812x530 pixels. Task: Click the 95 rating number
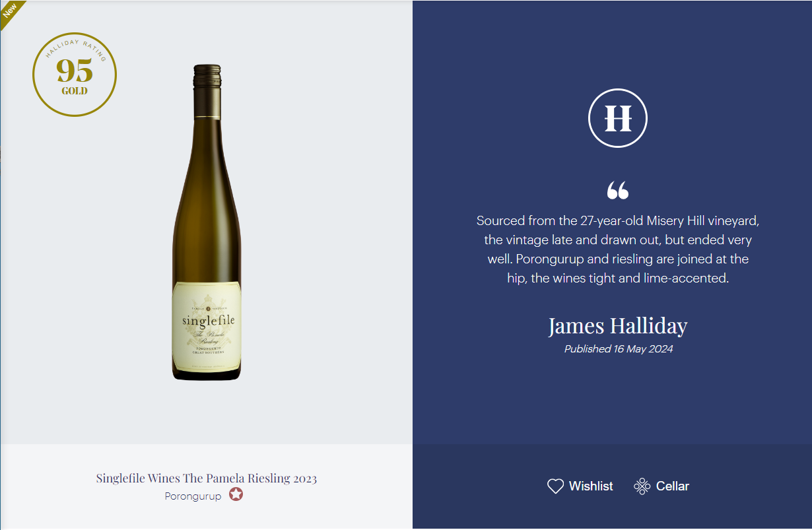click(75, 70)
